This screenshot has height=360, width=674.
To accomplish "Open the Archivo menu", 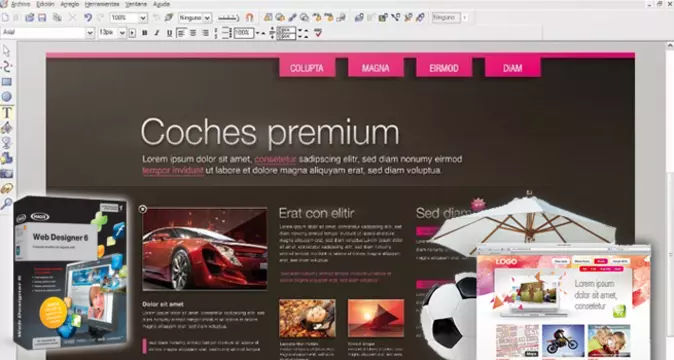I will pyautogui.click(x=20, y=4).
